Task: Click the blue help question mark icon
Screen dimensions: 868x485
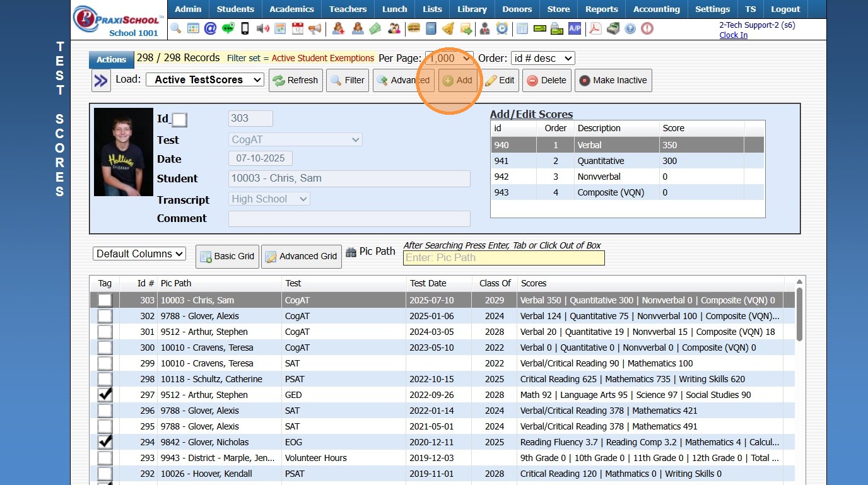Action: (x=630, y=28)
